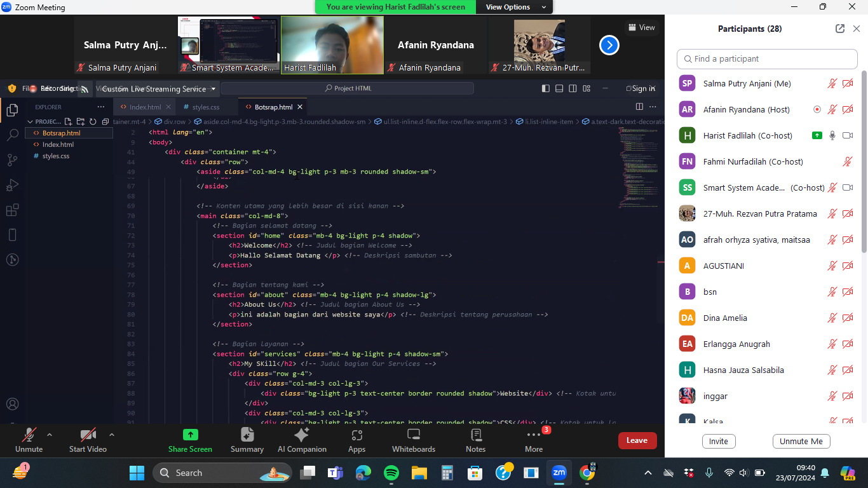Select the Botsrap.html editor tab

[x=273, y=107]
